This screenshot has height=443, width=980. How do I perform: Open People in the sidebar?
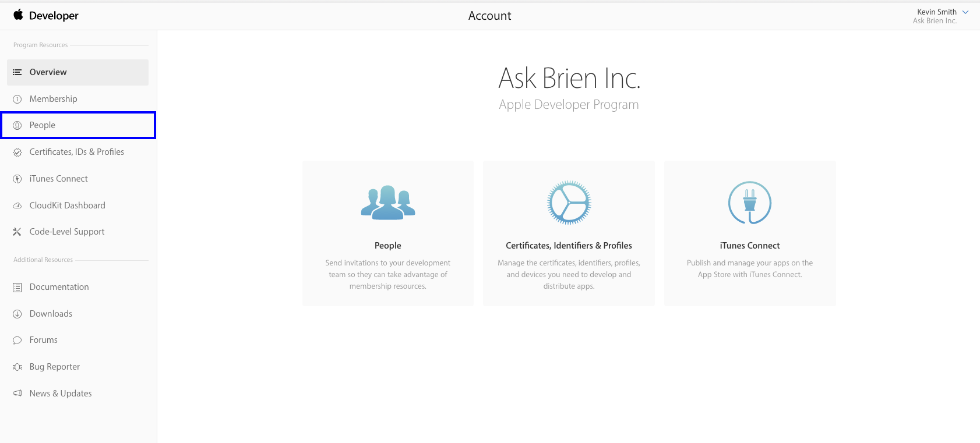[x=78, y=125]
